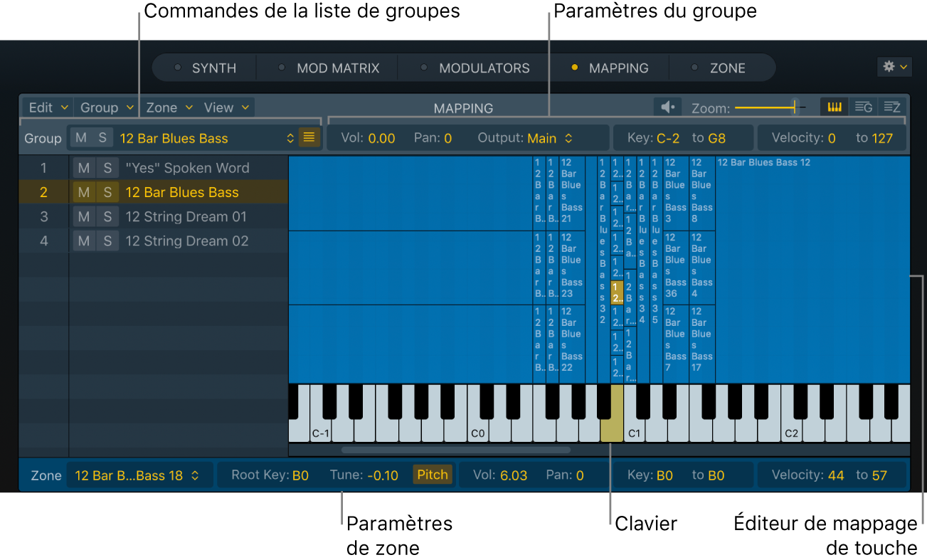
Task: Open the Zone menu
Action: [x=169, y=107]
